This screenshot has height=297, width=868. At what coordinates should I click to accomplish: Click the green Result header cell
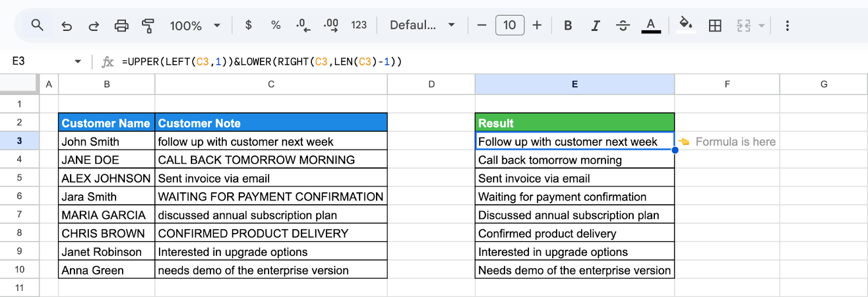click(575, 123)
